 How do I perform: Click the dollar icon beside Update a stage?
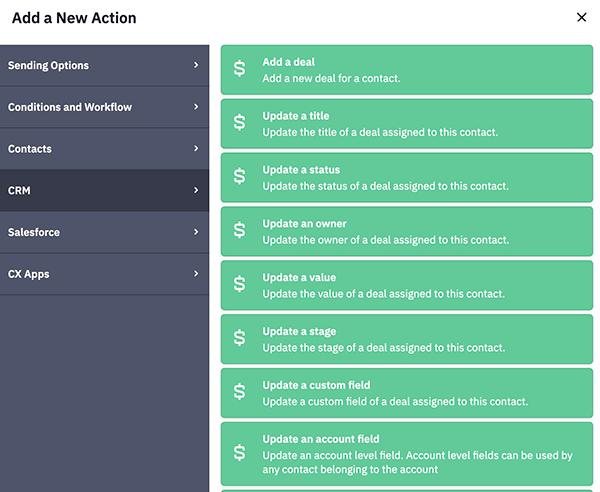(x=240, y=338)
